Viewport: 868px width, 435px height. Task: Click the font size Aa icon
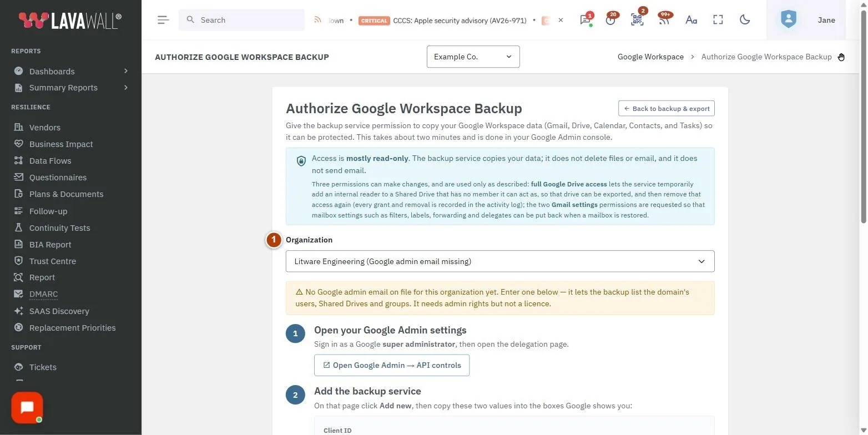click(x=691, y=20)
